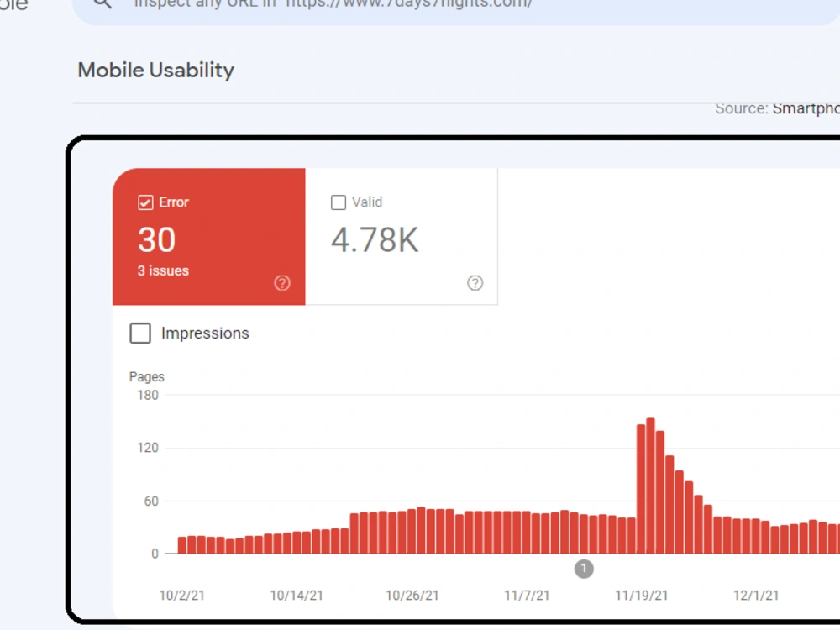Click the Pages axis label

point(147,376)
